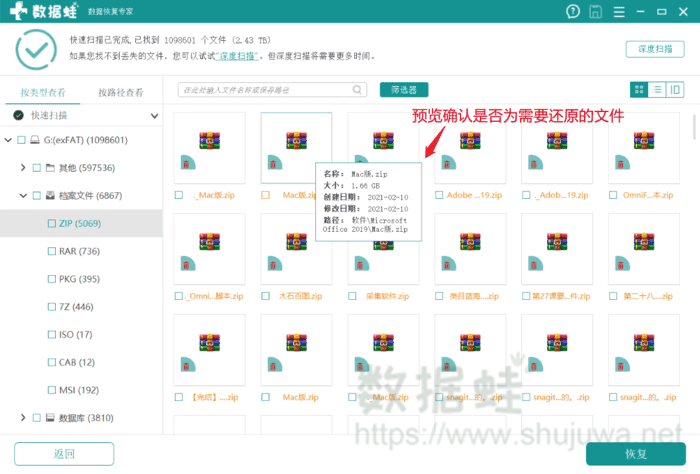Check the 其他 (597536) checkbox

click(x=37, y=168)
